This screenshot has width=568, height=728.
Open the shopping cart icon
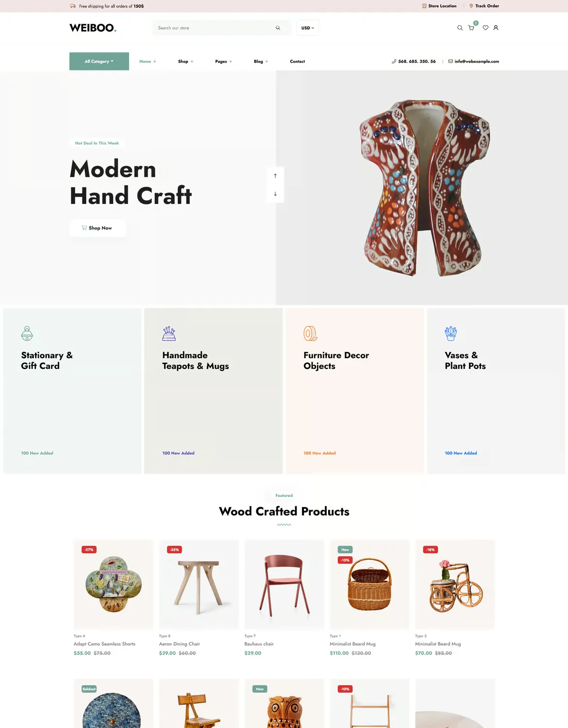coord(471,28)
